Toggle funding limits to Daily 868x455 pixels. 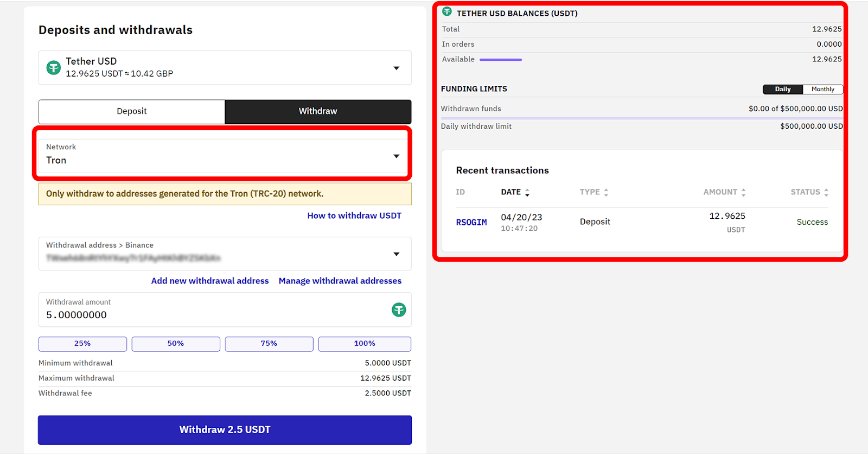click(x=783, y=89)
